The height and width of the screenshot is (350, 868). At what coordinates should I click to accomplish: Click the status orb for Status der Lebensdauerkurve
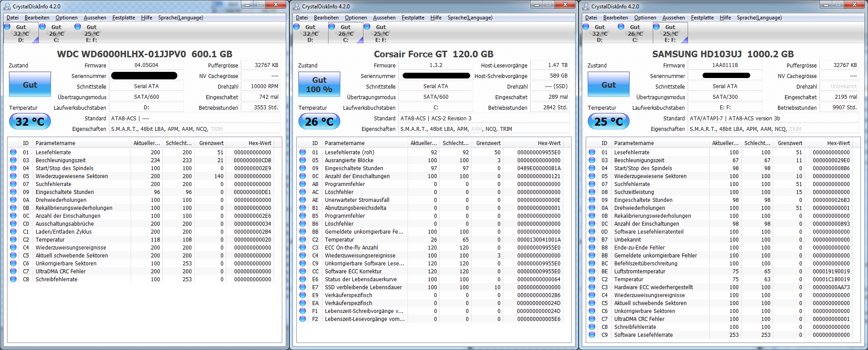(303, 279)
